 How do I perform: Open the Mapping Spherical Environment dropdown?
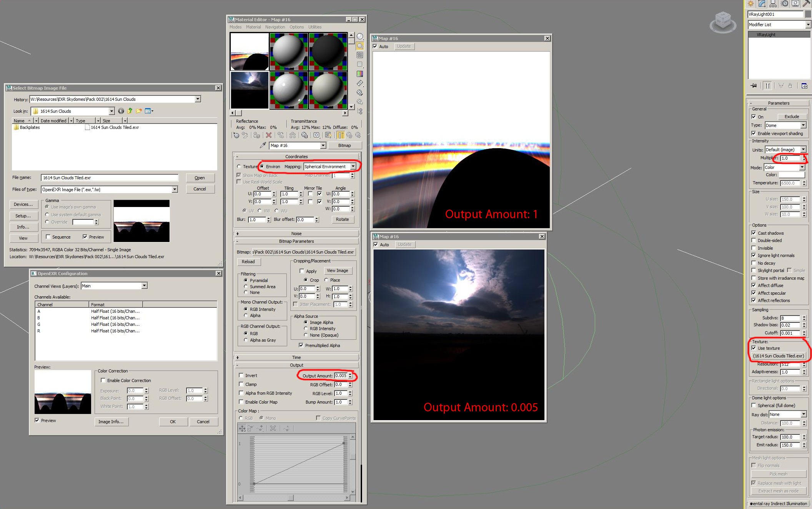tap(353, 167)
